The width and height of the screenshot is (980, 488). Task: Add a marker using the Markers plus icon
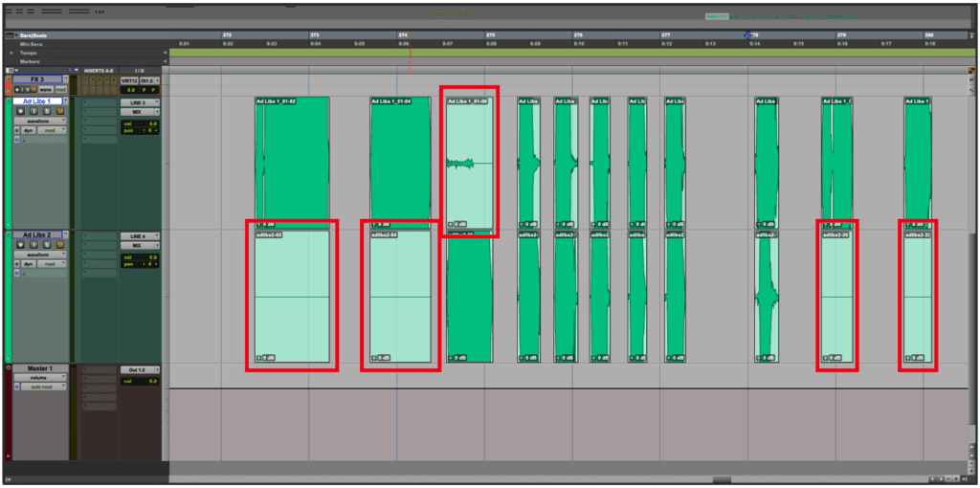(166, 62)
